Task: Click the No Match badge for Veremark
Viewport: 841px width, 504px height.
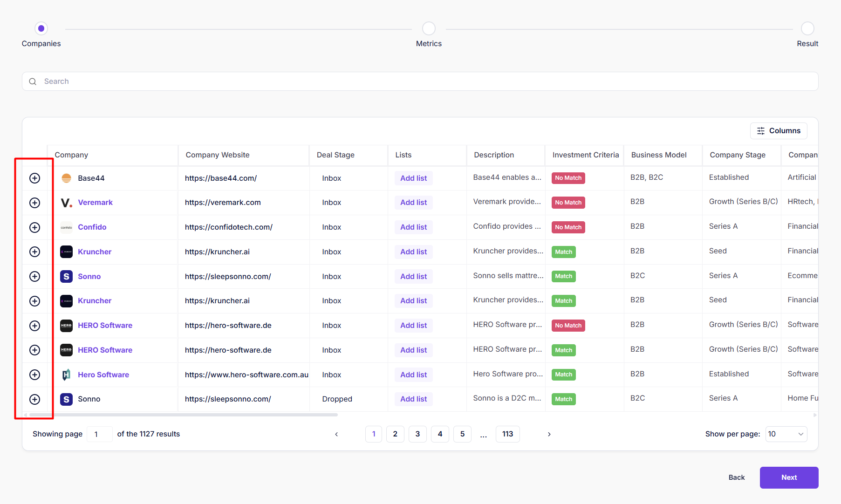Action: click(x=568, y=203)
